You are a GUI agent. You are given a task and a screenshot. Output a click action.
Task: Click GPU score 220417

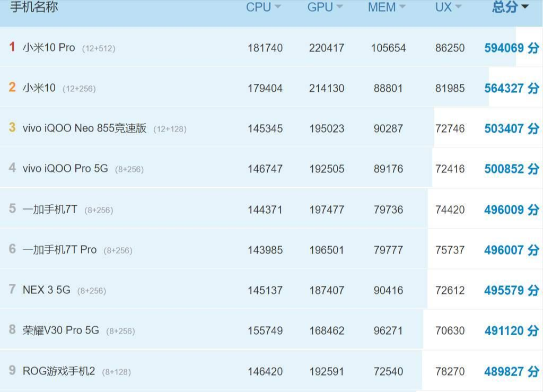click(327, 48)
